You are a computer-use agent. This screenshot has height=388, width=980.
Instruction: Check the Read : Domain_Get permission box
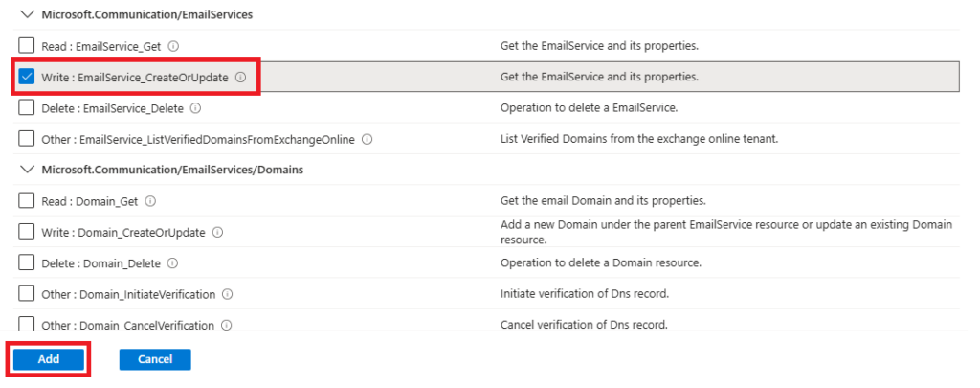tap(27, 201)
